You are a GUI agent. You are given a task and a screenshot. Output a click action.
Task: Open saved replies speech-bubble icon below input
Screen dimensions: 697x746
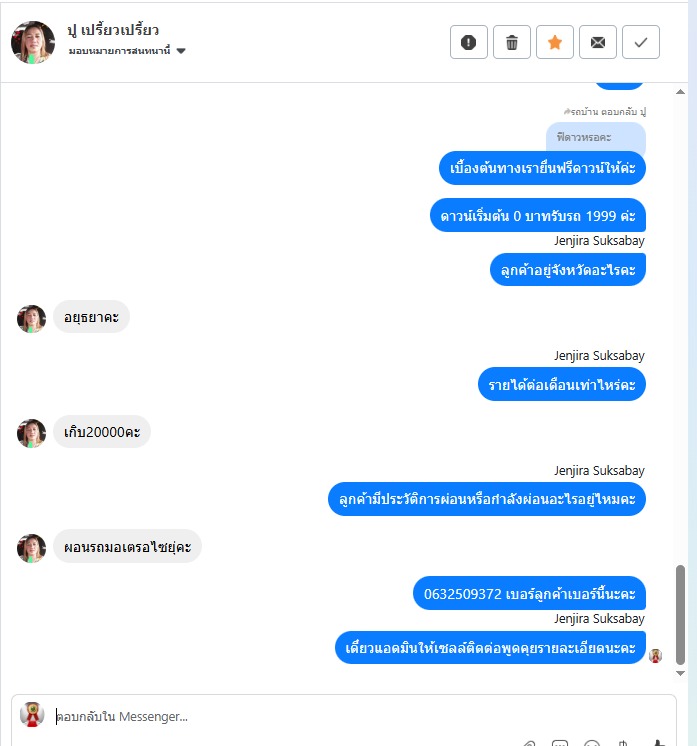click(x=560, y=743)
